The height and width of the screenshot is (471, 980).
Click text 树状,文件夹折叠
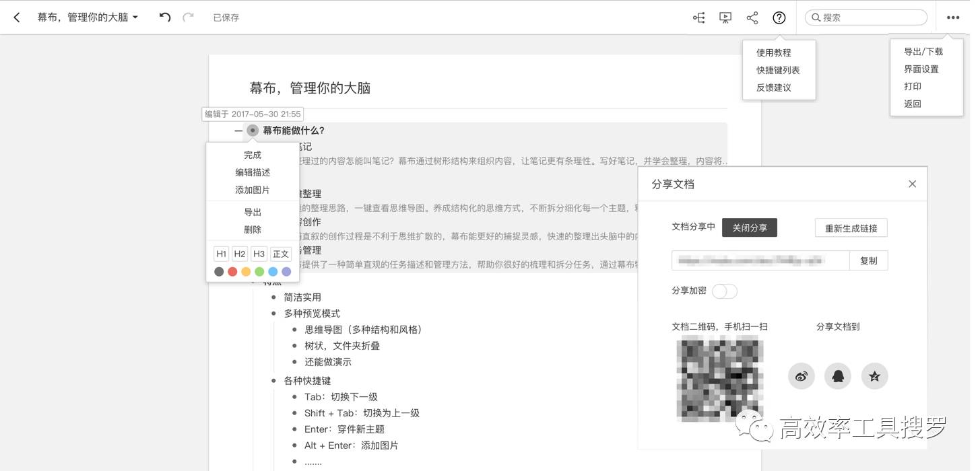click(342, 345)
